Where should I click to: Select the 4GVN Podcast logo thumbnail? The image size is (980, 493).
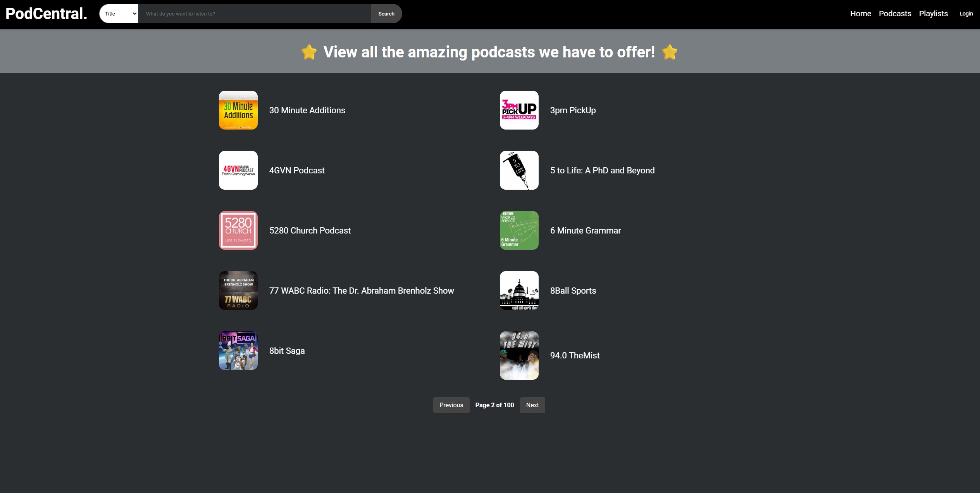[238, 170]
